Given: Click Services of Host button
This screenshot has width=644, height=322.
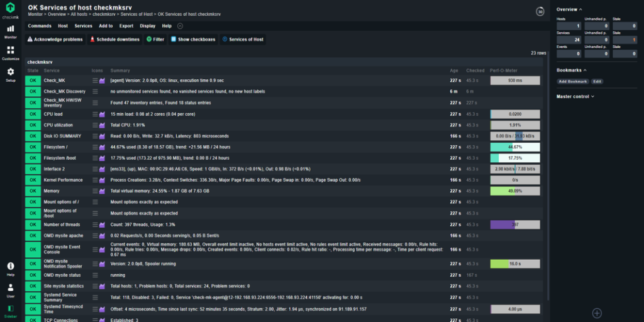Looking at the screenshot, I should tap(243, 40).
